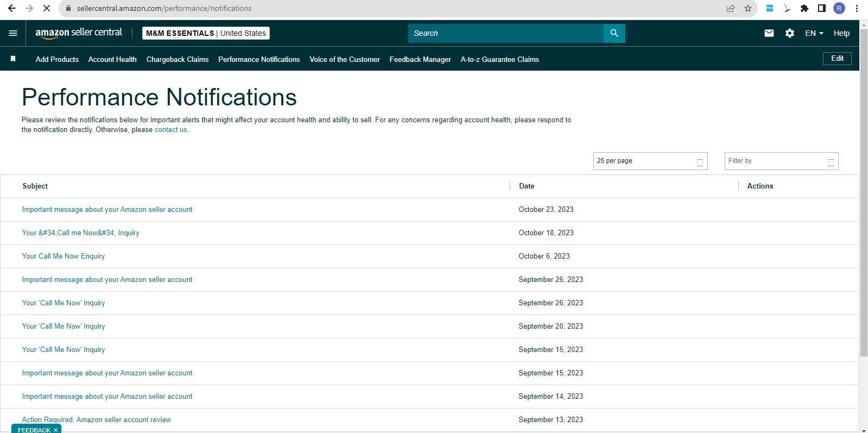The image size is (868, 433).
Task: Open September 14 important seller account message
Action: tap(107, 397)
